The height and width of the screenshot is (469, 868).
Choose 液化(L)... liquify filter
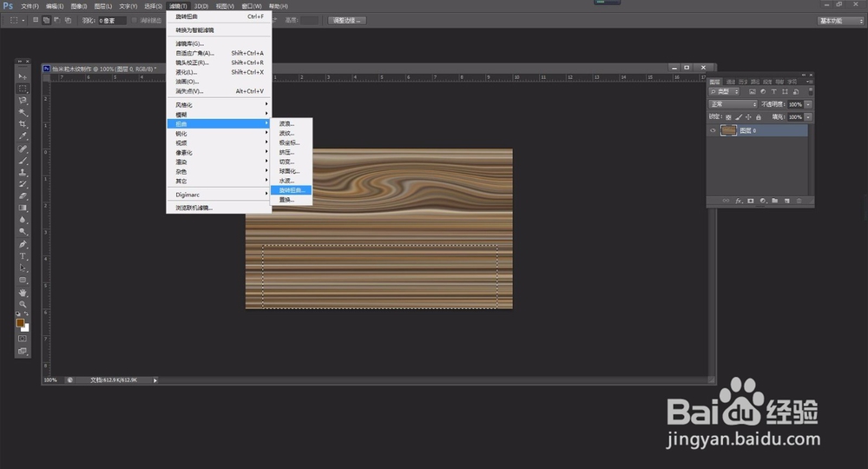(x=219, y=72)
